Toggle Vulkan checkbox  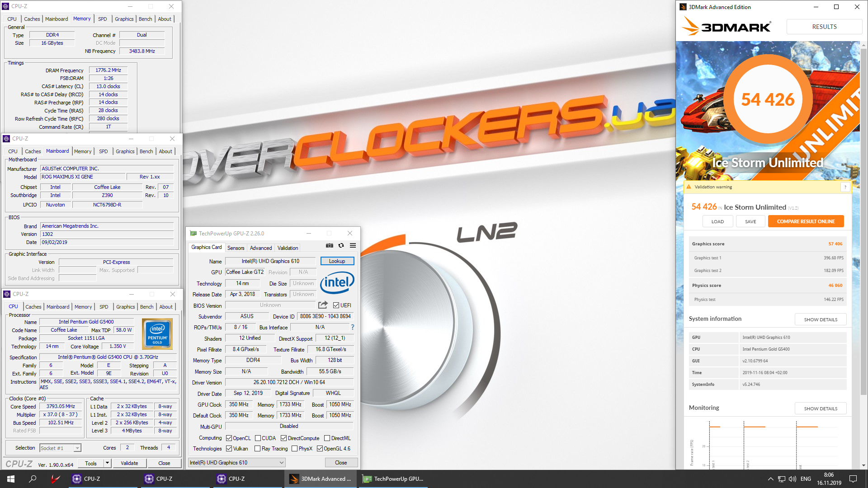[229, 449]
